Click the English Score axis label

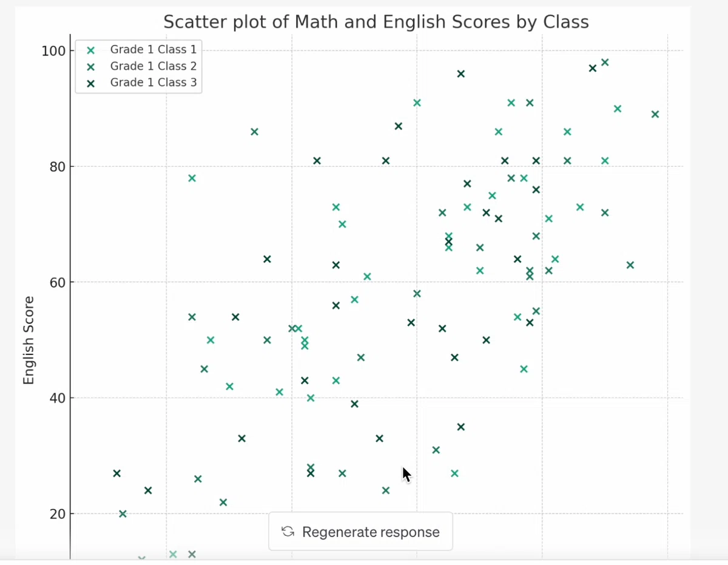[28, 340]
